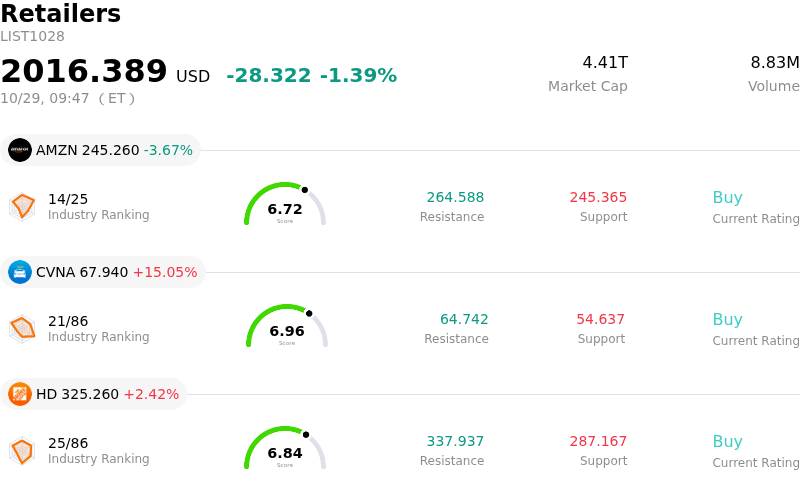
Task: Select CVNA support value 54.637
Action: [600, 319]
